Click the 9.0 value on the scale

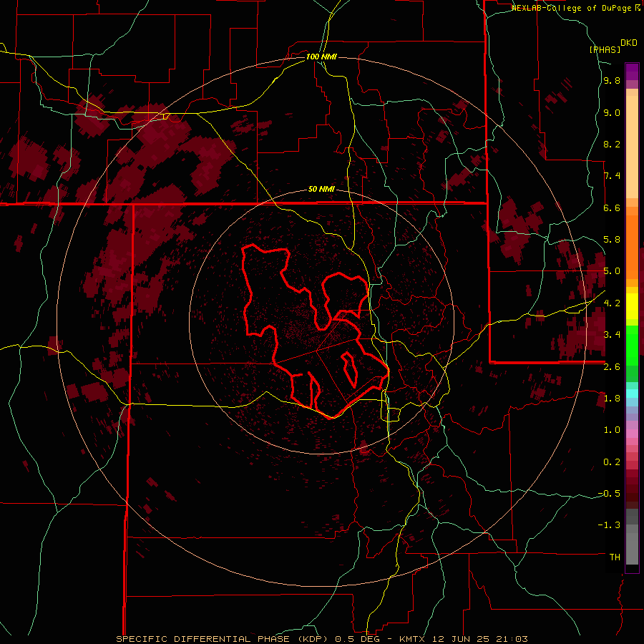(x=612, y=113)
